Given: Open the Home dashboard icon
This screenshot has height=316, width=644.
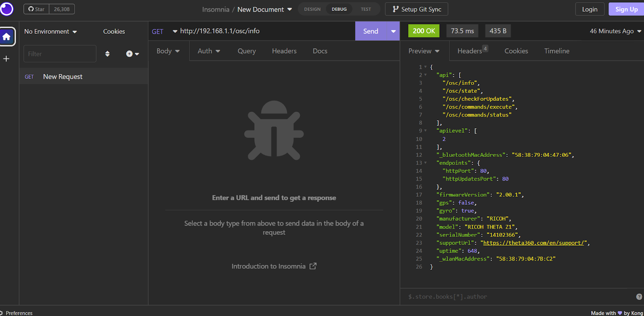Looking at the screenshot, I should tap(6, 37).
